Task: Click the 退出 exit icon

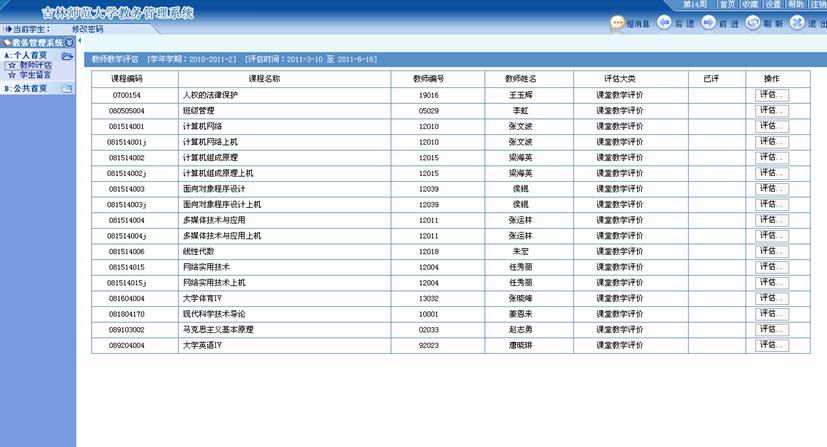Action: click(x=796, y=23)
